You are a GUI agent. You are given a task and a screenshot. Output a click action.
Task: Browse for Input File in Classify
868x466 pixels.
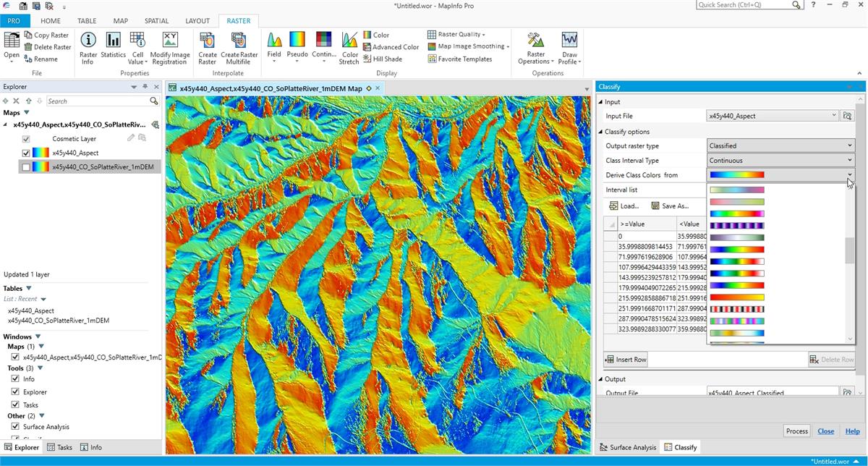(x=848, y=116)
